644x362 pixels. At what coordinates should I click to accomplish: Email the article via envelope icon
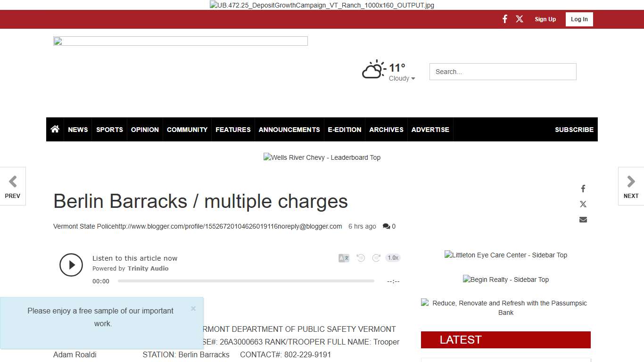coord(583,219)
